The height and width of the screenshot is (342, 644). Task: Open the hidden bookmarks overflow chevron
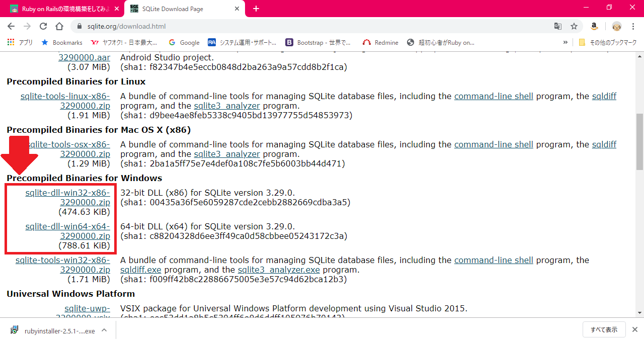pos(565,42)
